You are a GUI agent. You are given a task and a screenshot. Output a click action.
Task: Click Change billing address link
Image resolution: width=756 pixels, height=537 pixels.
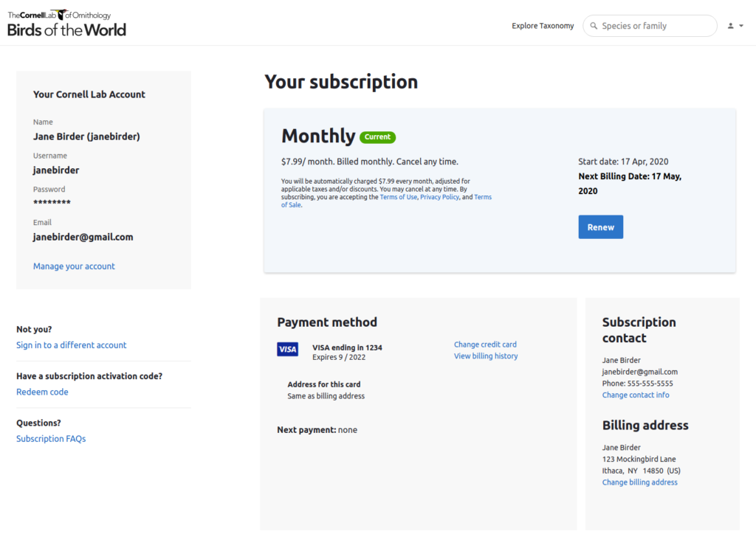tap(640, 482)
